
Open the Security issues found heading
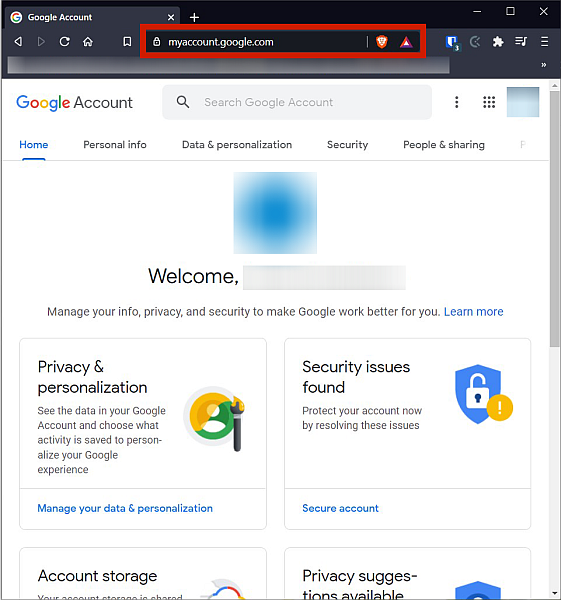click(356, 377)
